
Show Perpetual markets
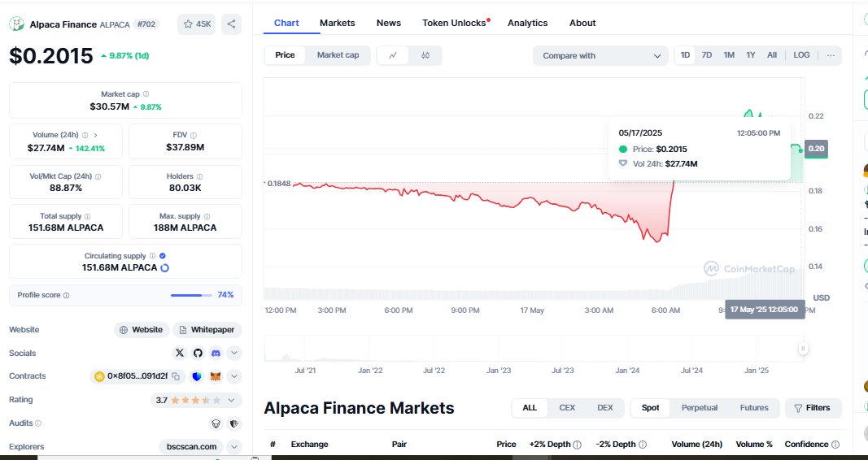click(699, 408)
